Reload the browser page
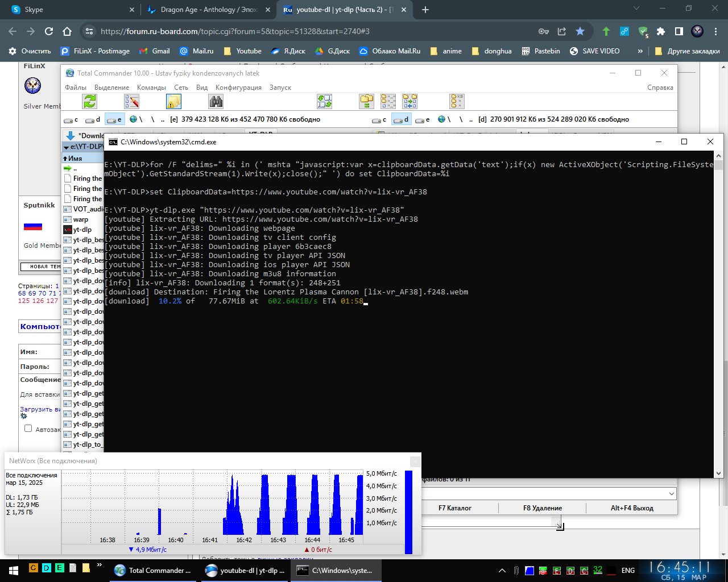This screenshot has height=582, width=728. 49,31
